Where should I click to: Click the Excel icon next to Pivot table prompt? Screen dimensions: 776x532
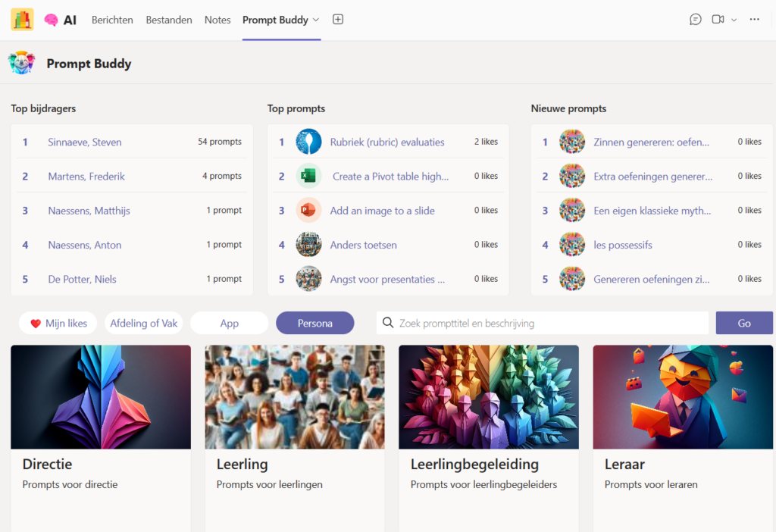point(308,176)
